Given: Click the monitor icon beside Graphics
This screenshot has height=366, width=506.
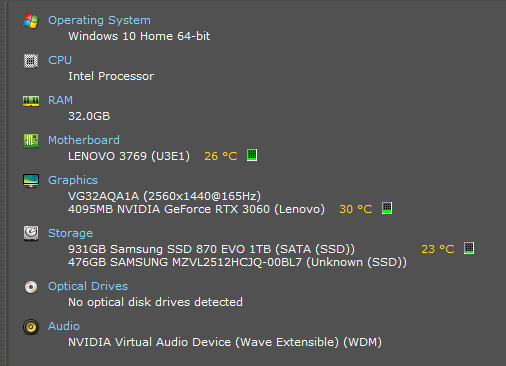Looking at the screenshot, I should coord(31,181).
